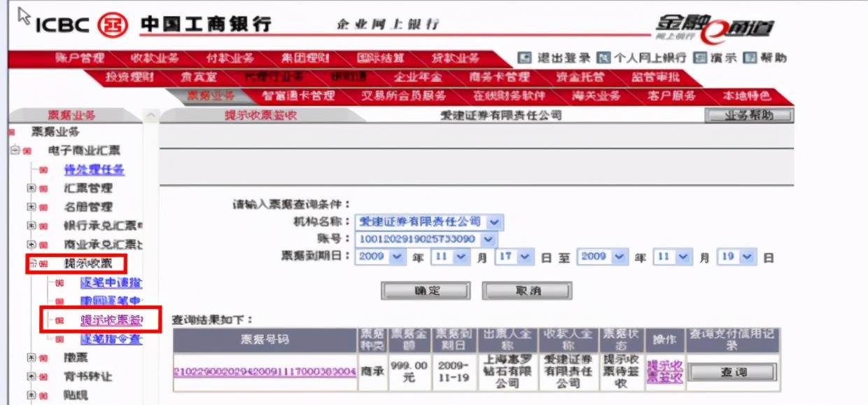Open the 账户管理 menu tab
868x405 pixels.
click(80, 59)
